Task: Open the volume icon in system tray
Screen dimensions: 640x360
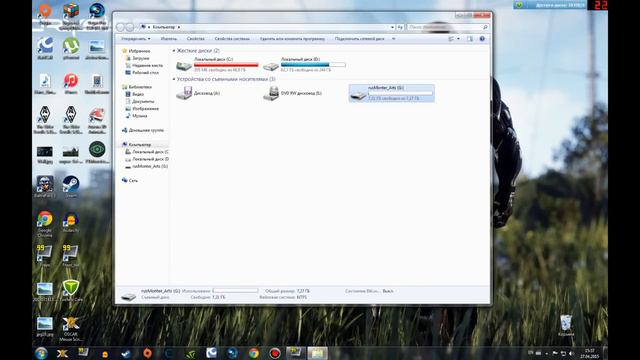Action: pos(571,353)
